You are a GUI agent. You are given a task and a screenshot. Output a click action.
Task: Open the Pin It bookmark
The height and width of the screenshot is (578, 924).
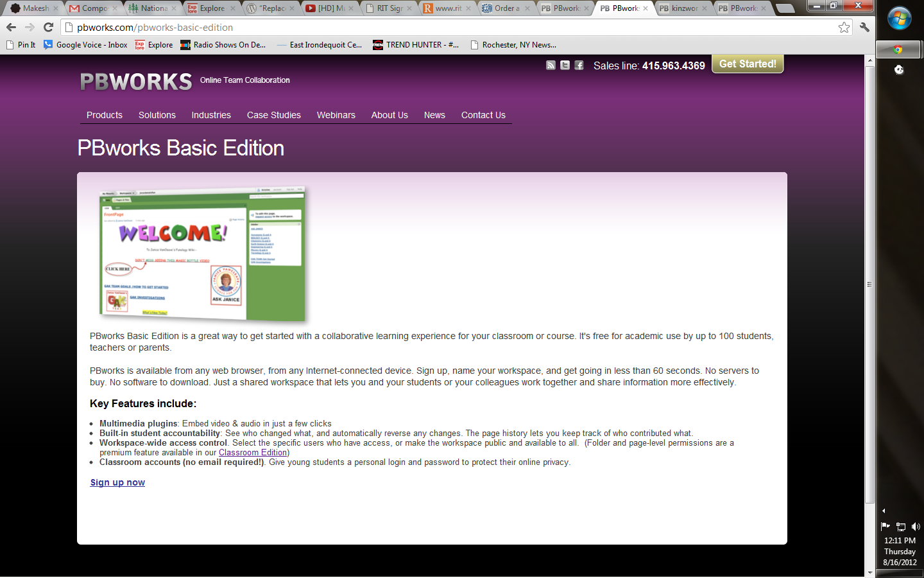click(x=21, y=45)
